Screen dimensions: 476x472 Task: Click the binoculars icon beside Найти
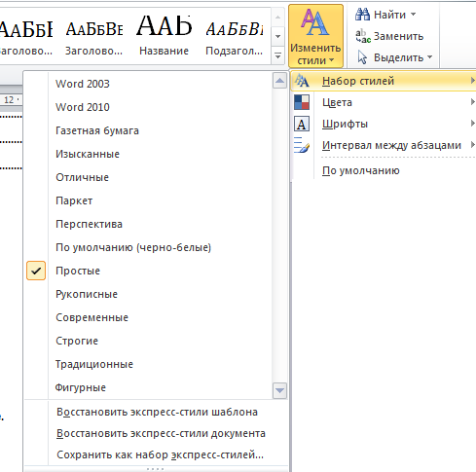(362, 15)
